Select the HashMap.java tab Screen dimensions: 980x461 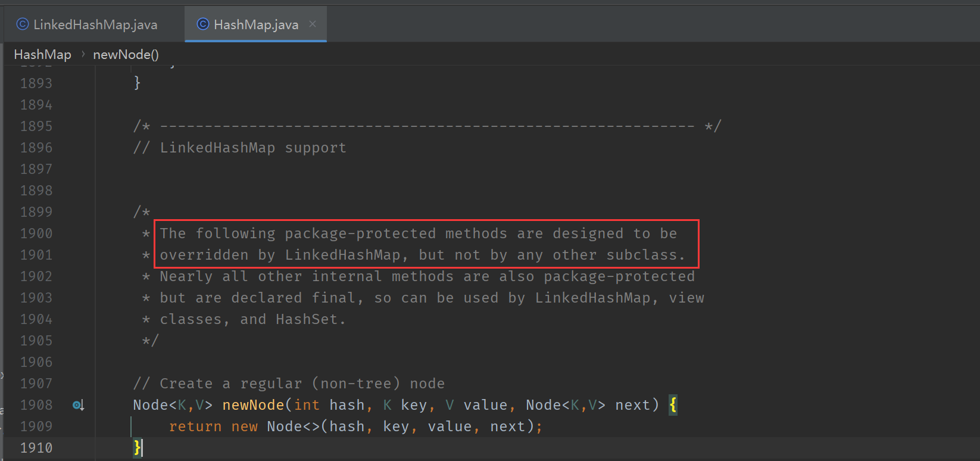coord(255,24)
